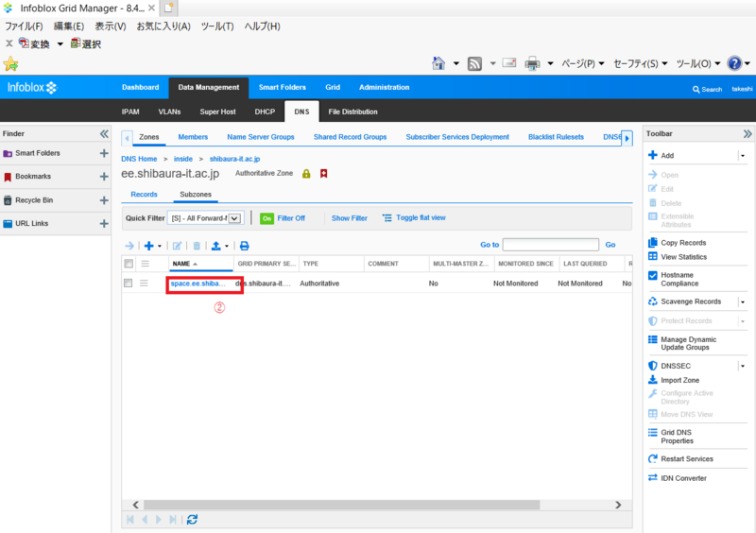
Task: Click the Open arrow icon in grid toolbar
Action: click(x=129, y=246)
